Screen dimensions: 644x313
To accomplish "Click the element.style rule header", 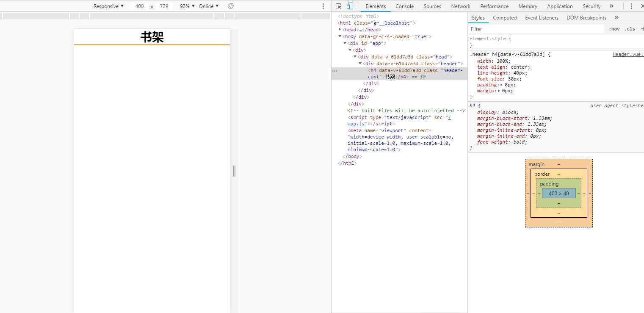I will click(490, 39).
